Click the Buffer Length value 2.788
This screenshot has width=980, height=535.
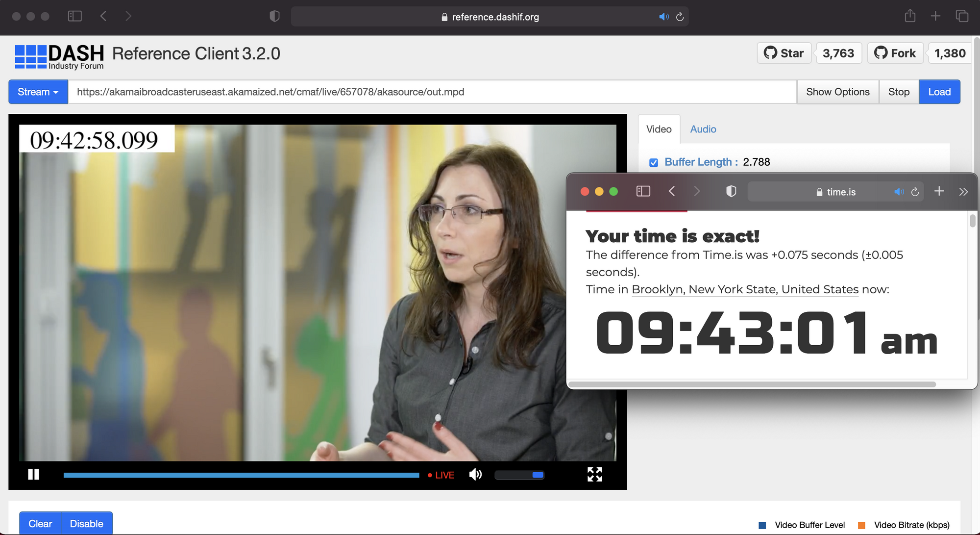[x=757, y=162]
